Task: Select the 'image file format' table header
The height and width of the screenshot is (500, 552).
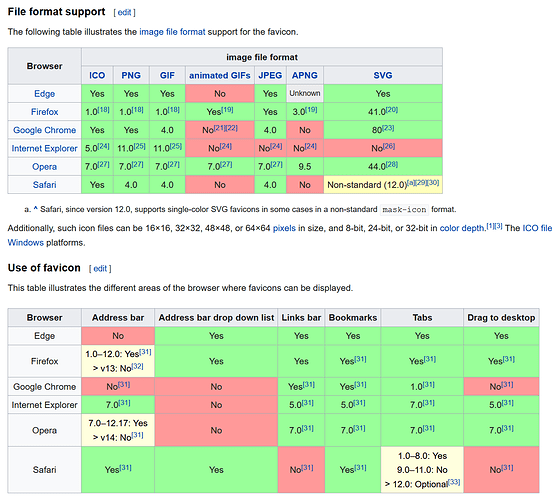Action: [262, 57]
